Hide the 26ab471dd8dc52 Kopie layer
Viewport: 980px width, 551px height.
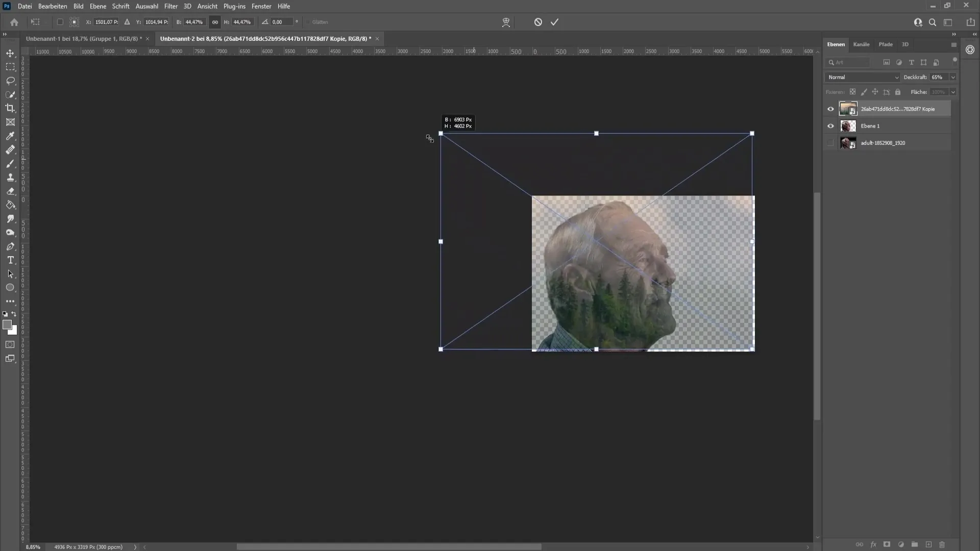pos(830,109)
